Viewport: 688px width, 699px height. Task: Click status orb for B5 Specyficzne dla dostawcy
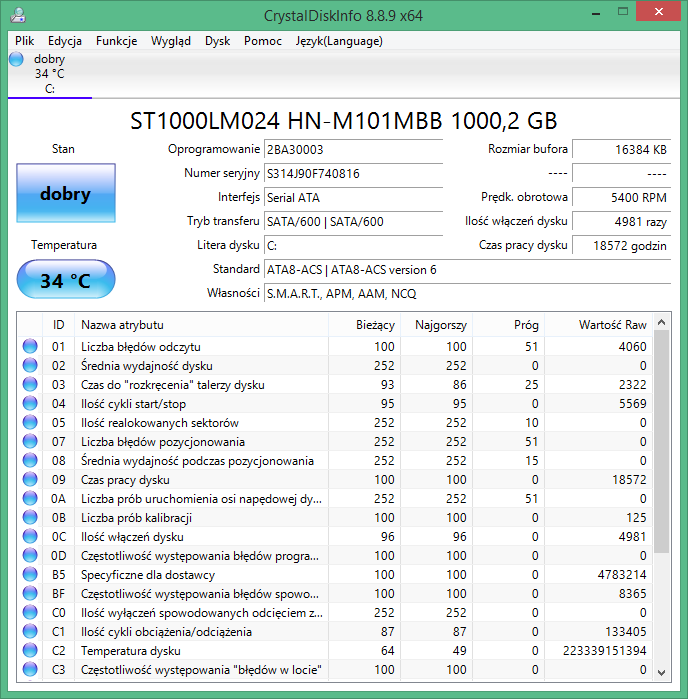click(x=30, y=575)
